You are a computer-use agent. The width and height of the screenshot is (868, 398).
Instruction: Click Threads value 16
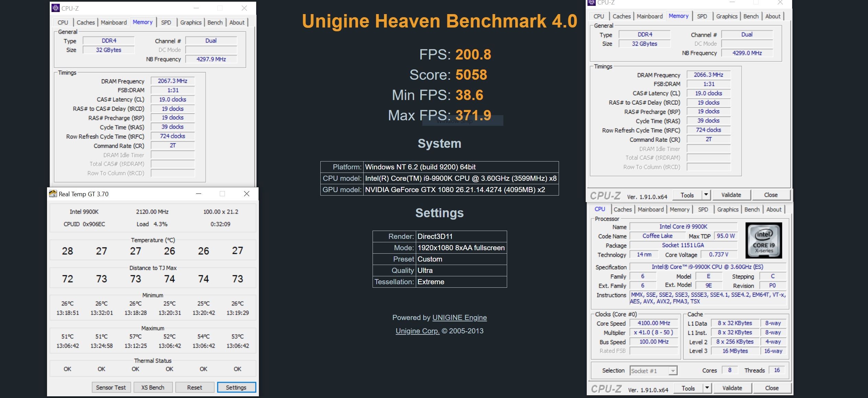click(777, 370)
